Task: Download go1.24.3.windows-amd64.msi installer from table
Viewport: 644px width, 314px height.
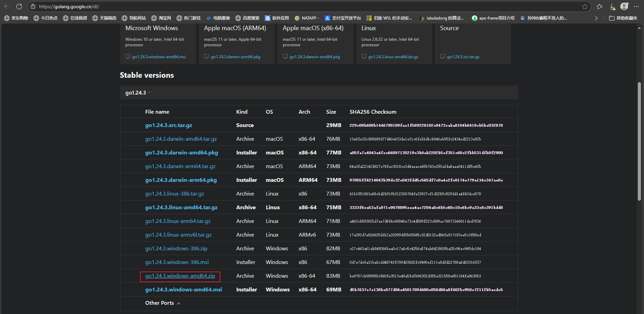Action: point(183,290)
